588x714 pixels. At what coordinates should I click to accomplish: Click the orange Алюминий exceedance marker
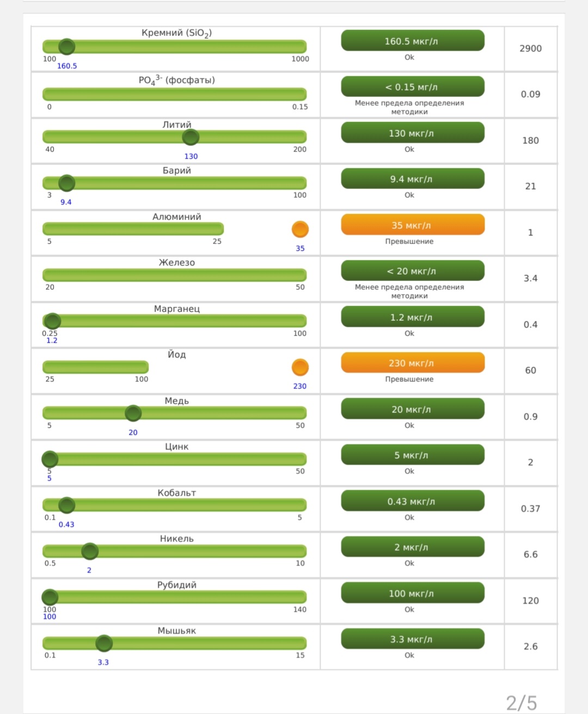(300, 229)
